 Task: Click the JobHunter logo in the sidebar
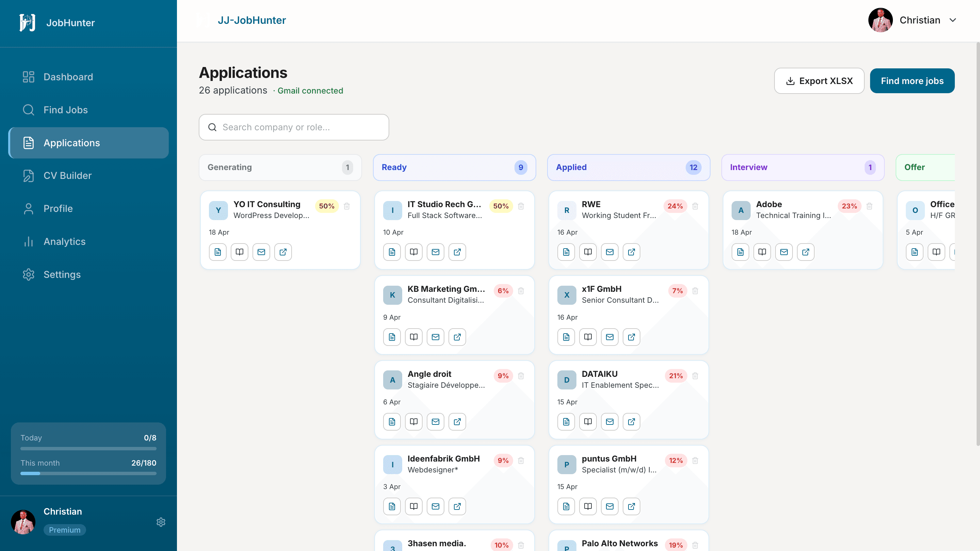click(x=27, y=23)
